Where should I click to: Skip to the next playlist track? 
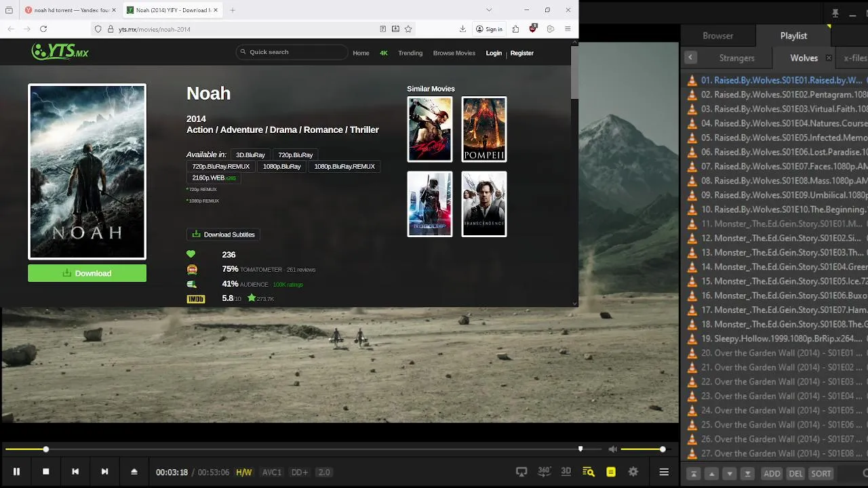[x=104, y=472]
